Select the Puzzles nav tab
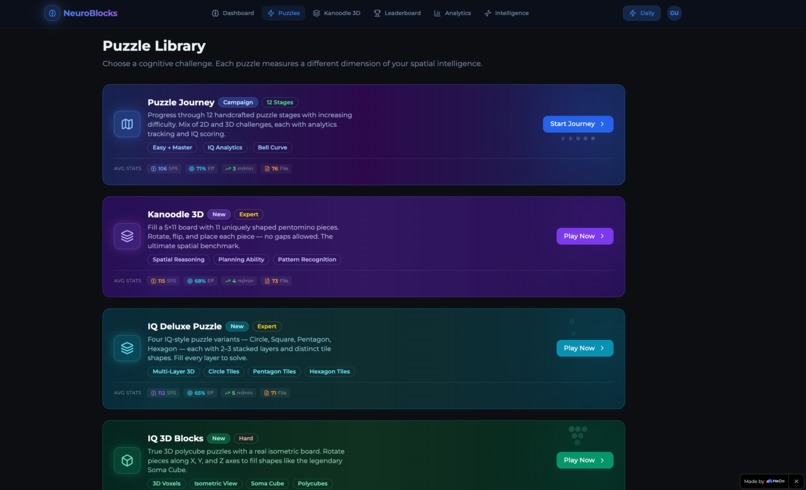 coord(283,13)
